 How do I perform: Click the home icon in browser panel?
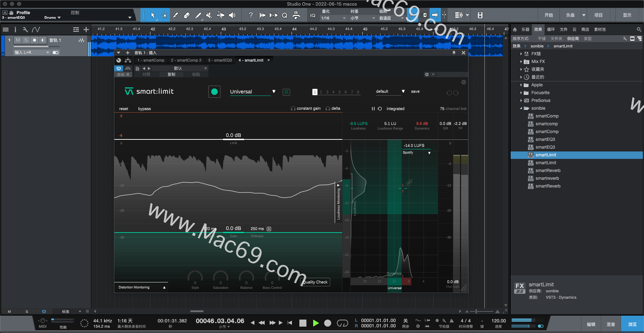coord(515,29)
